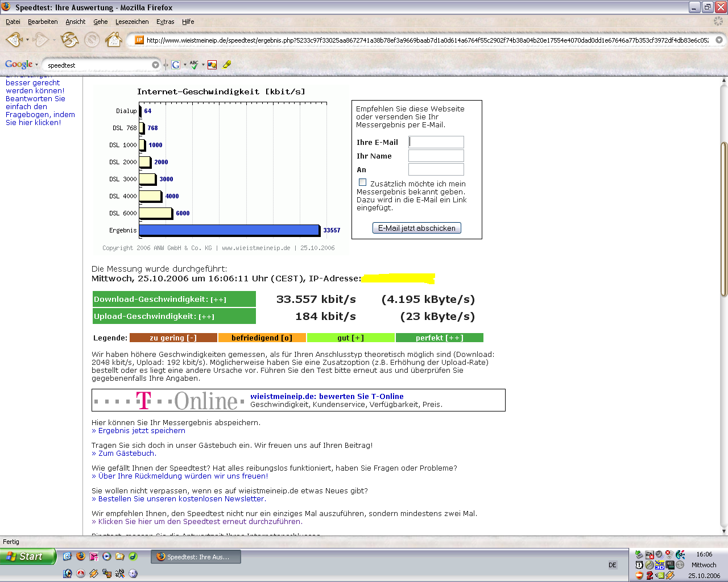This screenshot has width=728, height=582.
Task: Go to the Home page icon
Action: (x=114, y=40)
